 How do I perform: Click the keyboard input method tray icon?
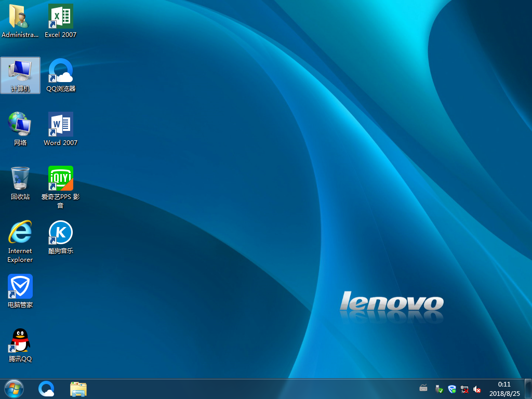click(423, 388)
